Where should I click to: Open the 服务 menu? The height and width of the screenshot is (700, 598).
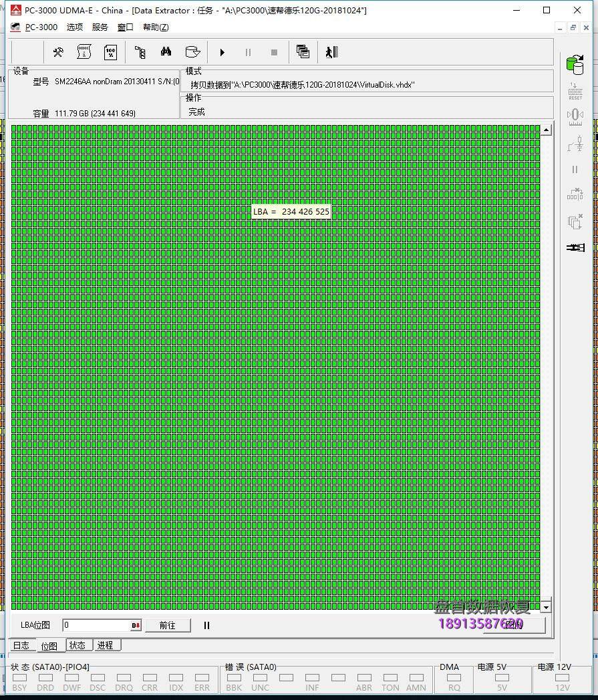point(100,27)
